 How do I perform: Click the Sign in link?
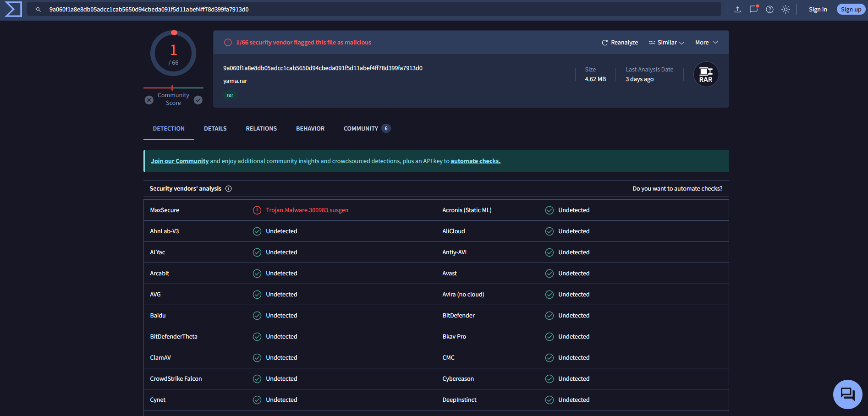[818, 9]
